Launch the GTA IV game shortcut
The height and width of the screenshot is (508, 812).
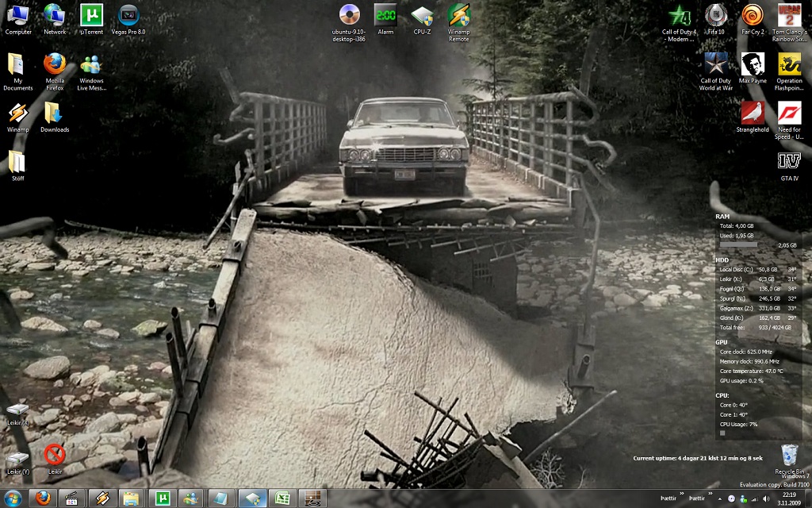pyautogui.click(x=789, y=166)
